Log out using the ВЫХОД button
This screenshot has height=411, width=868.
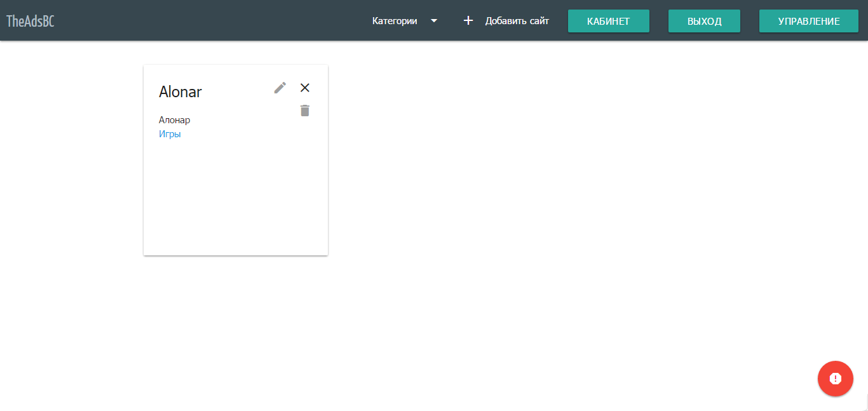click(704, 21)
